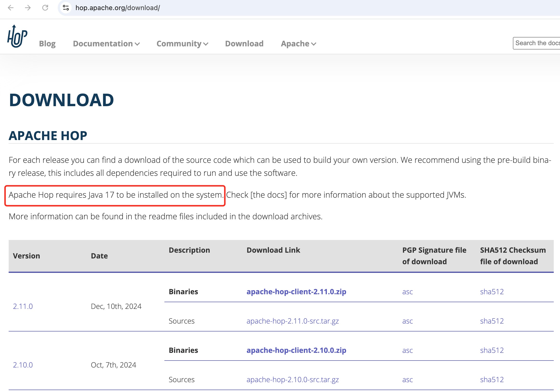Open the 2.10.0 version link
Screen dimensions: 560x392
(x=23, y=365)
